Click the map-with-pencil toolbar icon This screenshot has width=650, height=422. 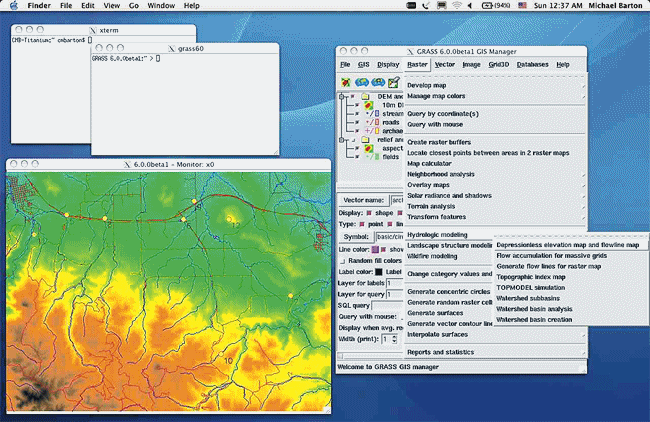click(393, 82)
